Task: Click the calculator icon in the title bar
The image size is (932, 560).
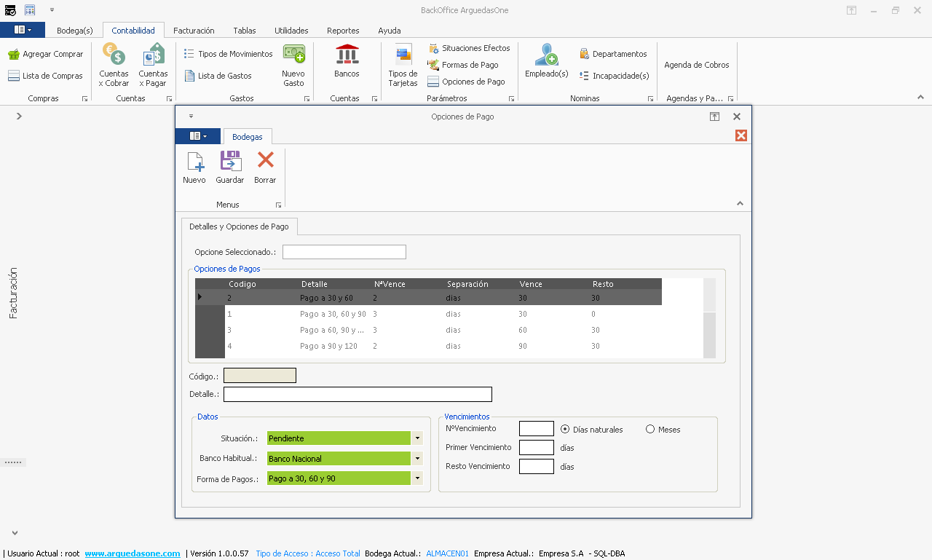Action: pyautogui.click(x=30, y=10)
